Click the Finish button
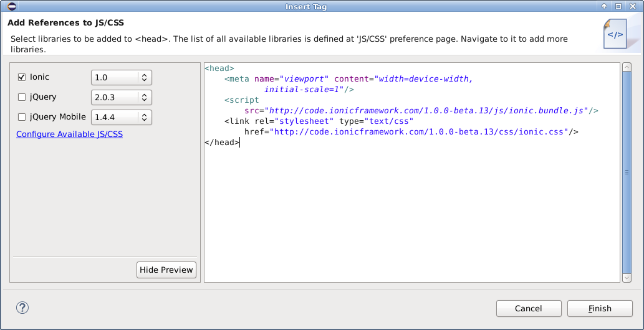 tap(600, 309)
